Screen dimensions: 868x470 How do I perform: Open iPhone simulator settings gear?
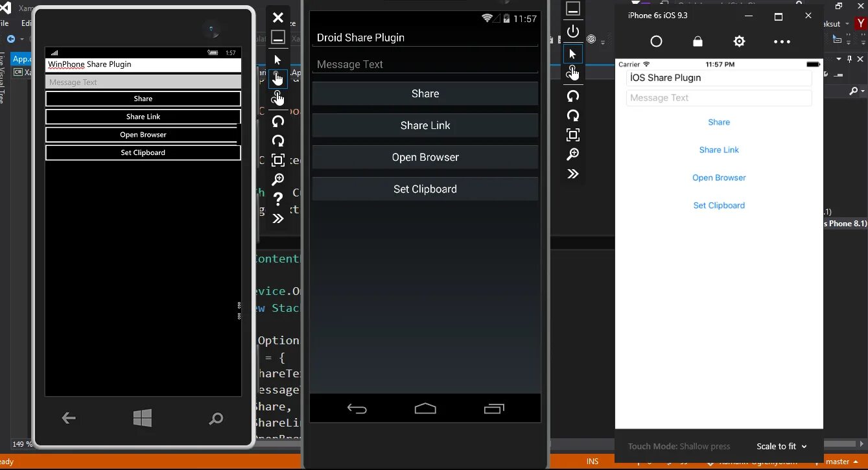tap(739, 41)
